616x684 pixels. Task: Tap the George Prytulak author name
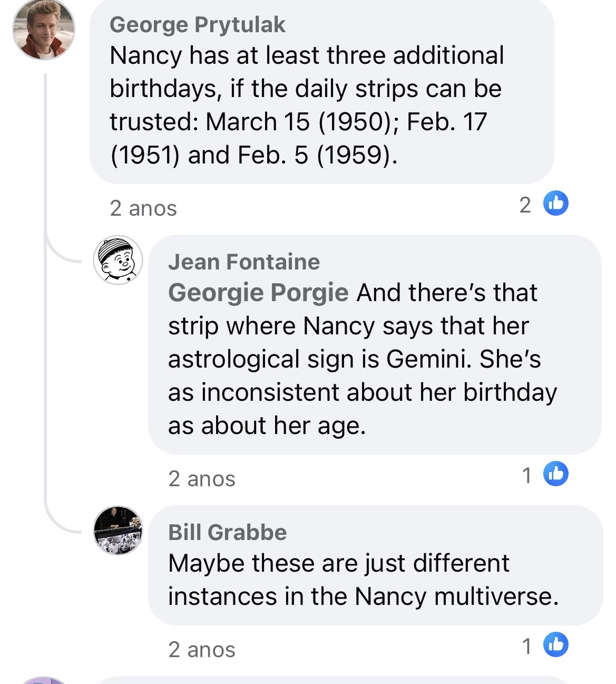(198, 25)
